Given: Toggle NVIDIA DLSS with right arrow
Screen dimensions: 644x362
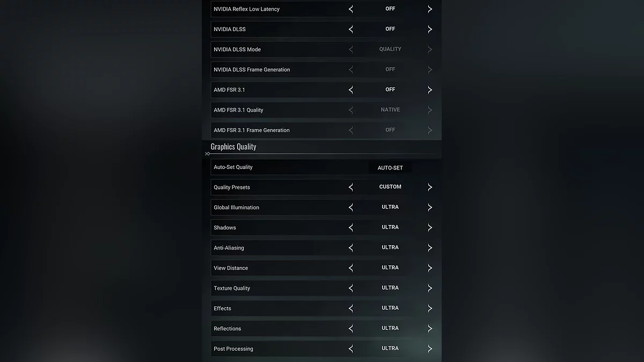Looking at the screenshot, I should [x=429, y=29].
